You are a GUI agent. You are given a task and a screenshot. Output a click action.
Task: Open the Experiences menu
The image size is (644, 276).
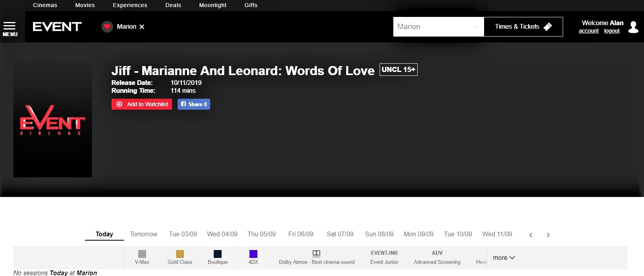(x=130, y=5)
